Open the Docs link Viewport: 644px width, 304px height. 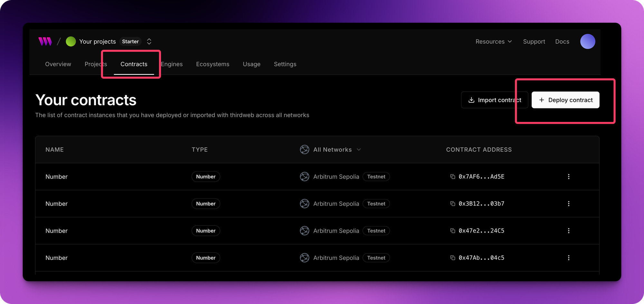(562, 41)
